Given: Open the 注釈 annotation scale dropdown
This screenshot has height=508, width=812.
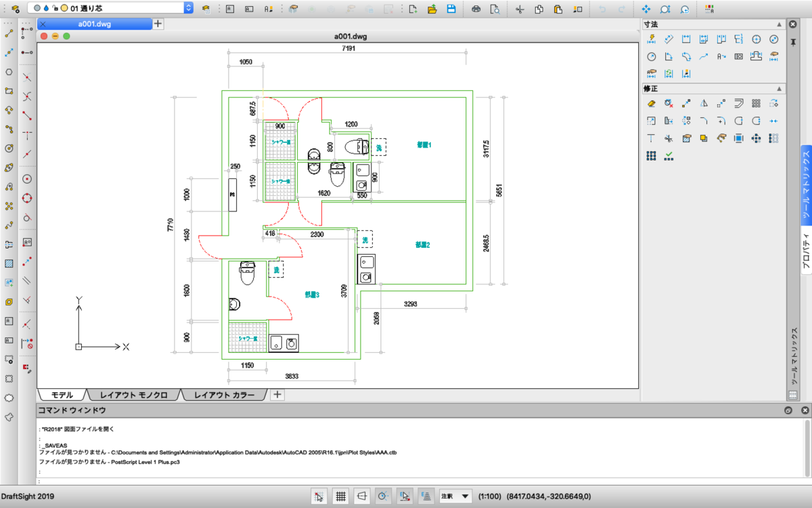Looking at the screenshot, I should [x=455, y=496].
